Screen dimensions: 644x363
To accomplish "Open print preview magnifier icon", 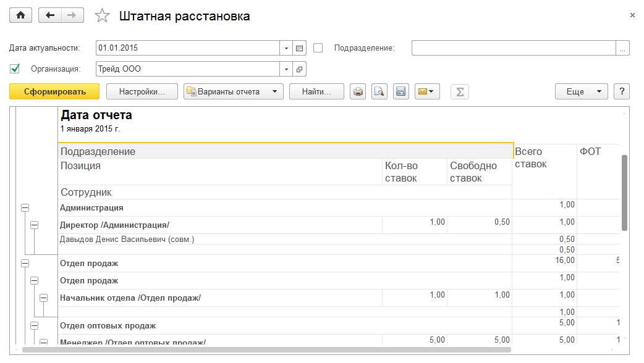I will pyautogui.click(x=379, y=92).
